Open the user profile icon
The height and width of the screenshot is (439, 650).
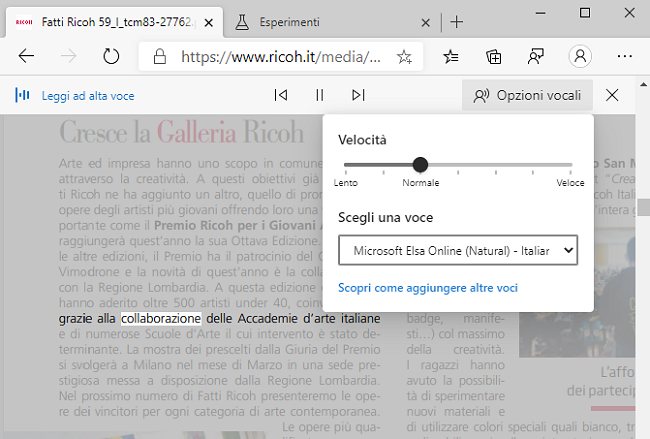pyautogui.click(x=579, y=57)
